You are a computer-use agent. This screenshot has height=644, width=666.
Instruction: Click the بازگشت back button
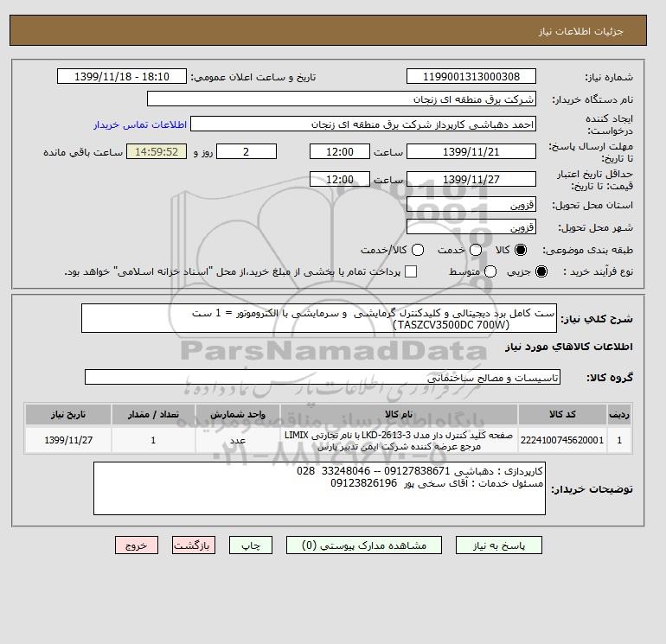[194, 545]
